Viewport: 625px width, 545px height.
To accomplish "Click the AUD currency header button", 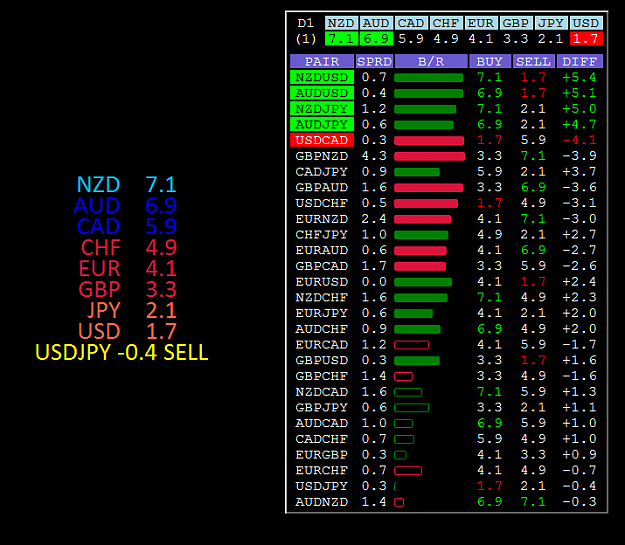I will click(x=375, y=23).
